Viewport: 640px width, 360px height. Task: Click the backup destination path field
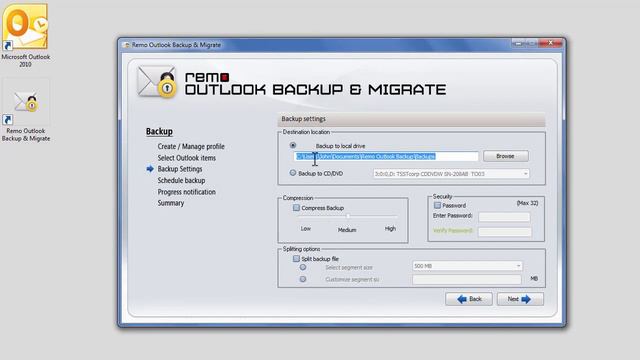pyautogui.click(x=386, y=156)
